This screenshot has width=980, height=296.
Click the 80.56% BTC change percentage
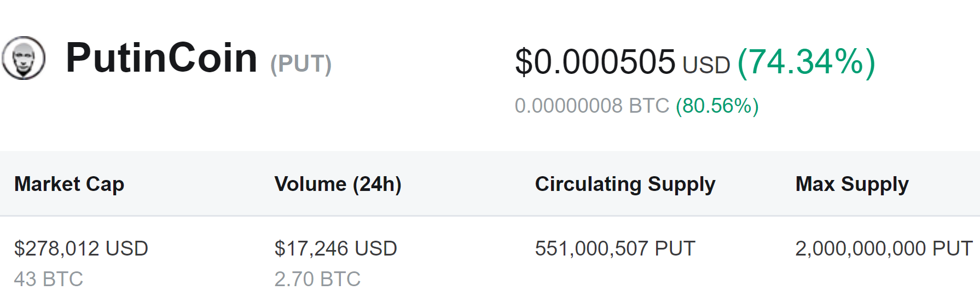coord(717,106)
